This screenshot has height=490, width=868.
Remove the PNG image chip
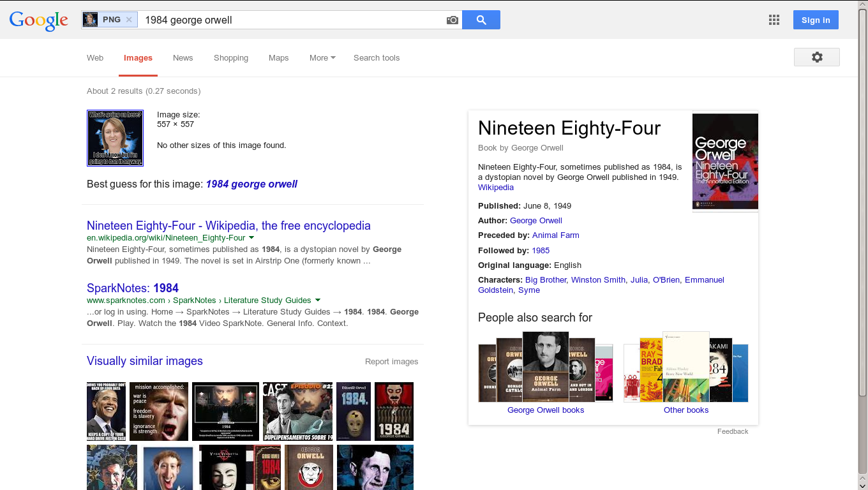(x=129, y=20)
